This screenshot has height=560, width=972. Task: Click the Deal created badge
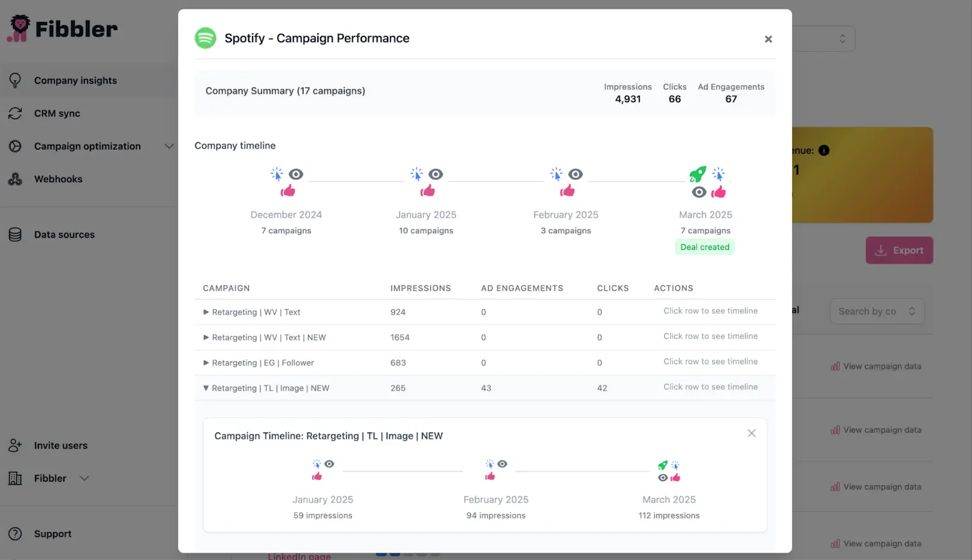(705, 247)
